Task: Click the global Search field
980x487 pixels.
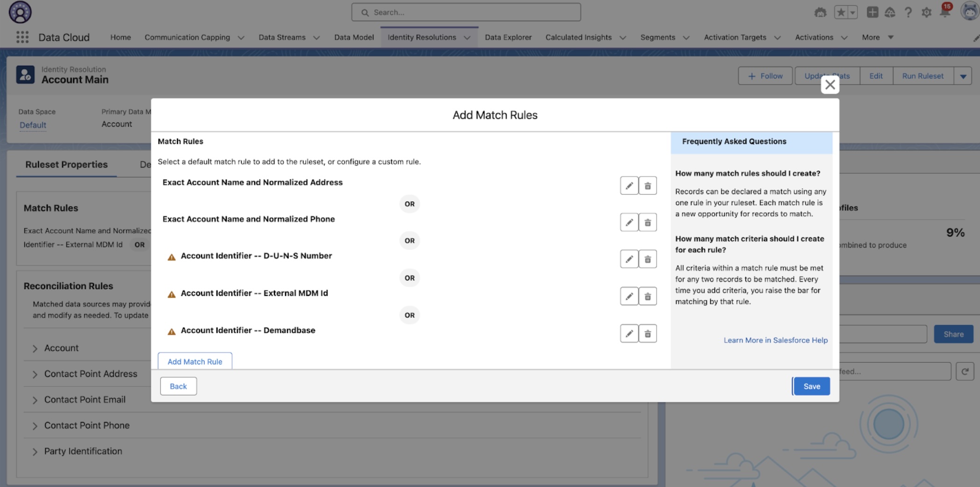Action: pos(466,12)
